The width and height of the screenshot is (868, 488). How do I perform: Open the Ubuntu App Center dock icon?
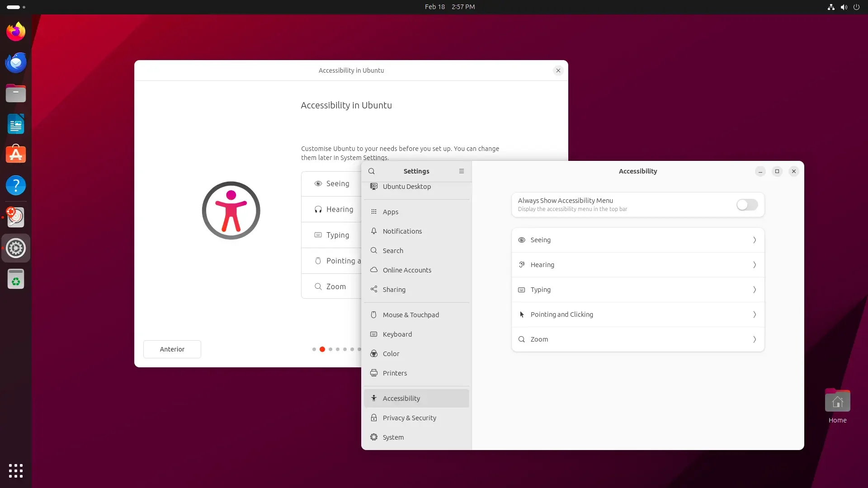(x=16, y=155)
